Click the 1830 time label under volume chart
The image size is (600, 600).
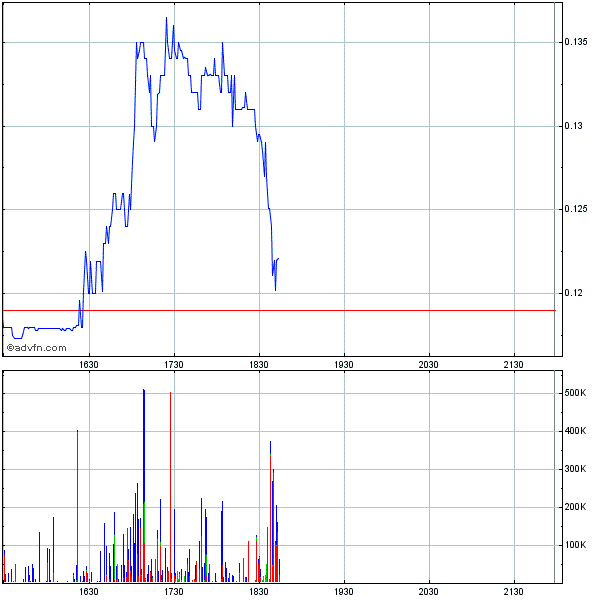pos(259,592)
